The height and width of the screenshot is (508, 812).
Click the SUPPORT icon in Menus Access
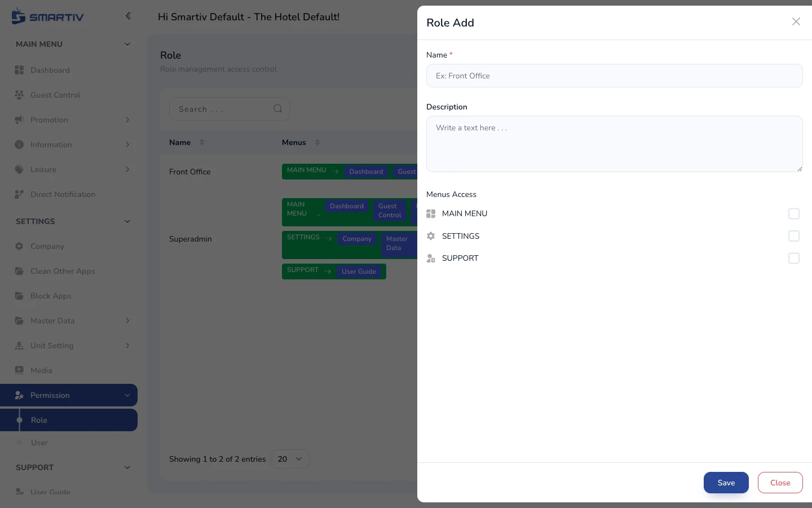(x=431, y=258)
